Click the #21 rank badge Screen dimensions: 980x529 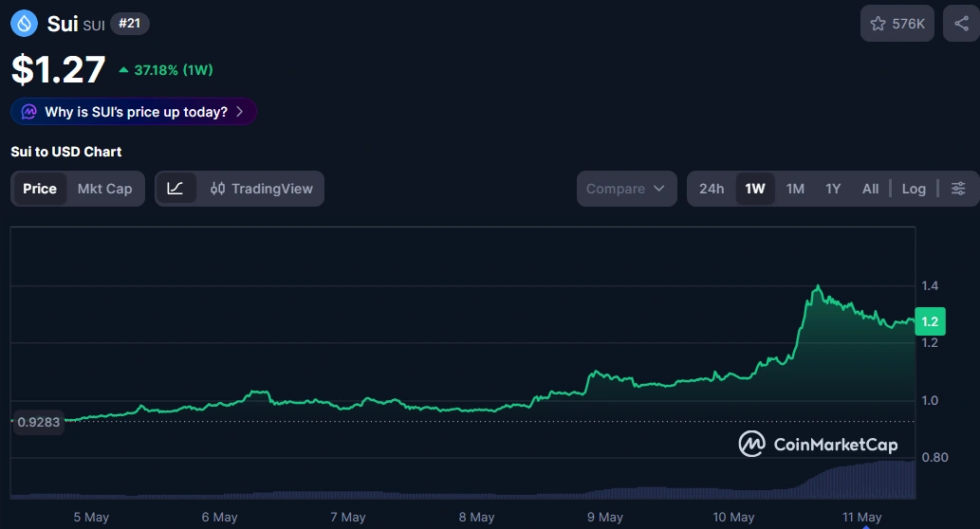coord(129,24)
